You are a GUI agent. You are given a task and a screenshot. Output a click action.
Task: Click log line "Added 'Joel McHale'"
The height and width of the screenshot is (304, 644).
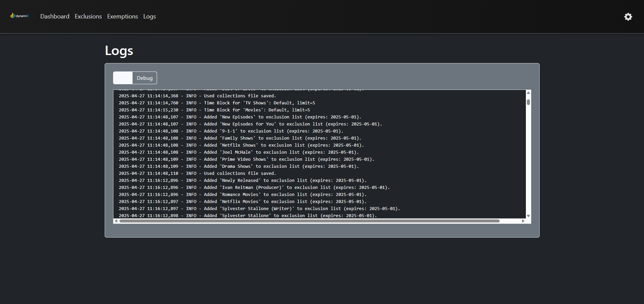click(239, 152)
